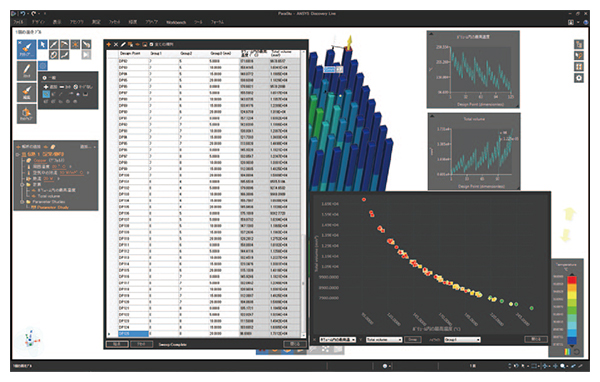This screenshot has width=600, height=382.
Task: Open the Workbench menu
Action: [176, 22]
